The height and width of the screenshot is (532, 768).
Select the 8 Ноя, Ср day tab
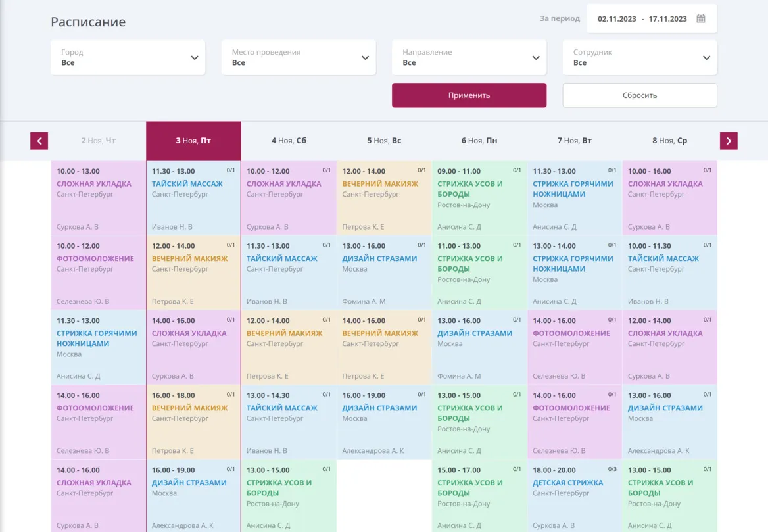click(669, 141)
